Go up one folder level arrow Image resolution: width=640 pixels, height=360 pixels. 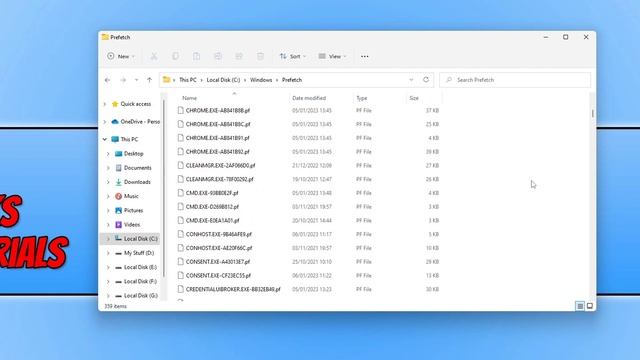(x=149, y=80)
